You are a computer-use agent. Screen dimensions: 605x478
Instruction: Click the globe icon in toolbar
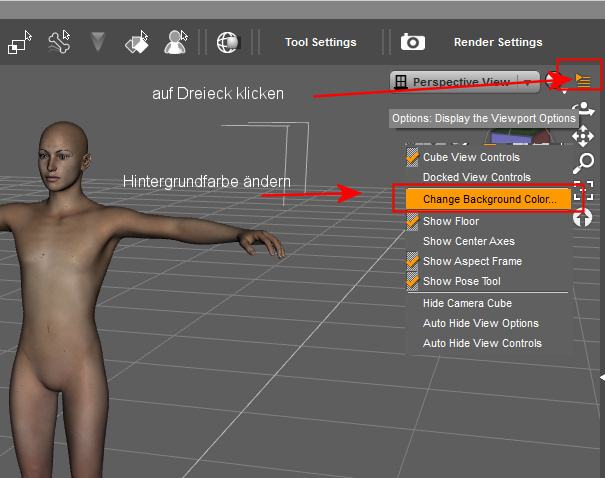228,42
